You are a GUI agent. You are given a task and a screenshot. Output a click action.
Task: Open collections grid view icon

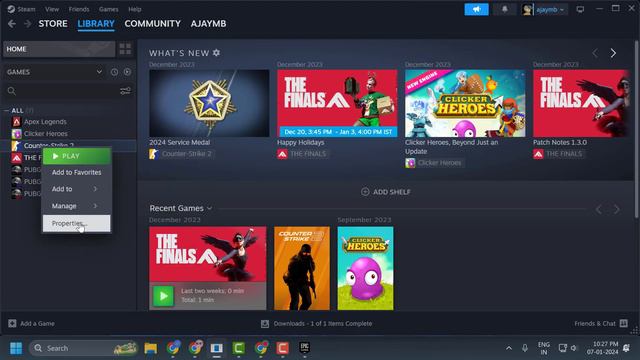point(125,49)
